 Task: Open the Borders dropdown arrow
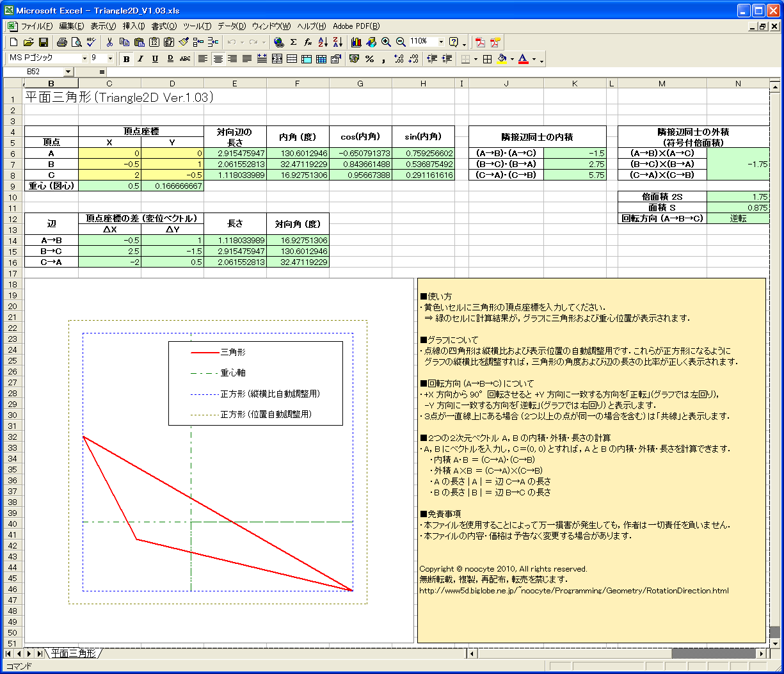coord(476,59)
